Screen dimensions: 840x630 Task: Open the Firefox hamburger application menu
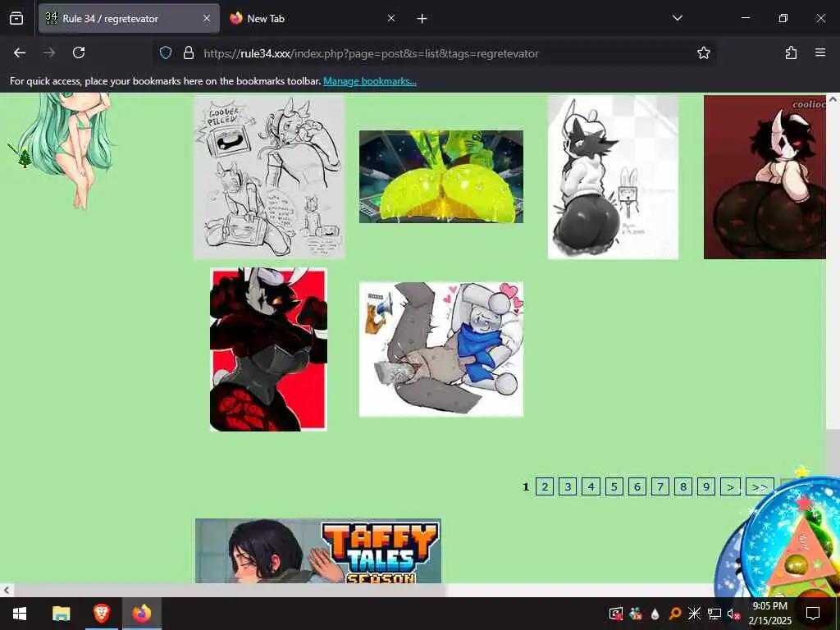(820, 52)
